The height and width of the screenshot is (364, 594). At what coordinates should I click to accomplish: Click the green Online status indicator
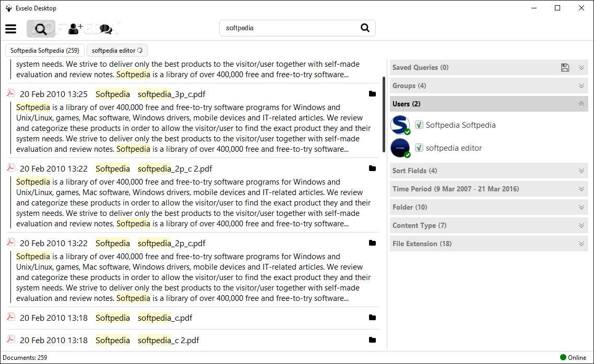point(563,357)
